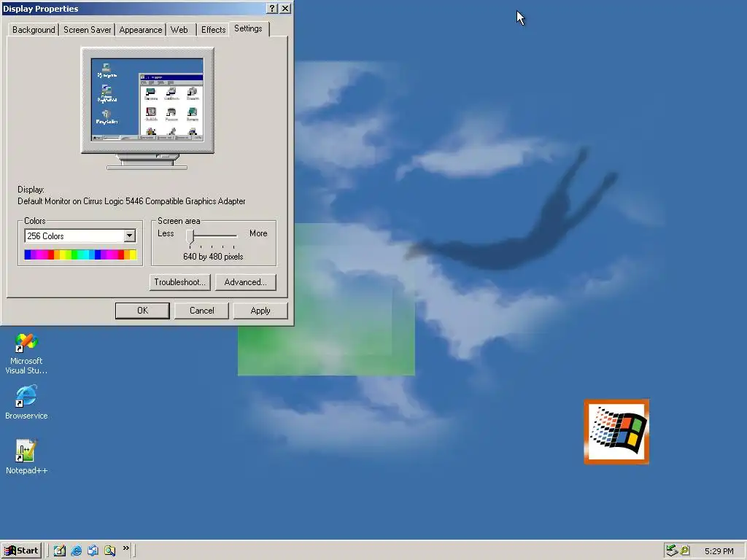Click the Troubleshoot... button
This screenshot has height=560, width=747.
click(179, 282)
